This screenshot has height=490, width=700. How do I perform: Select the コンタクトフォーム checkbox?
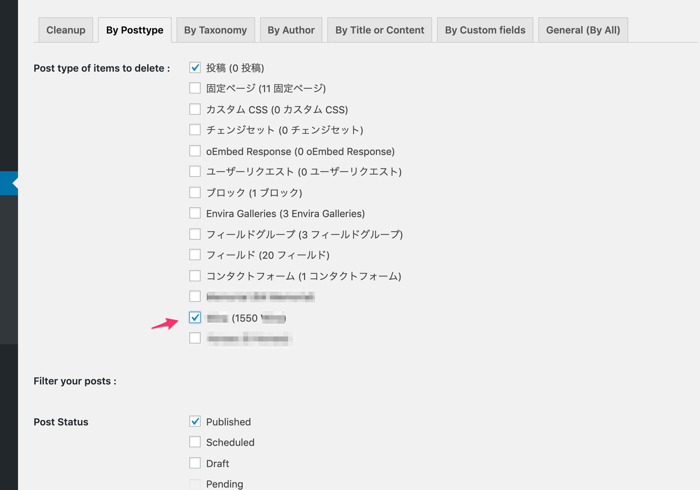(x=195, y=276)
